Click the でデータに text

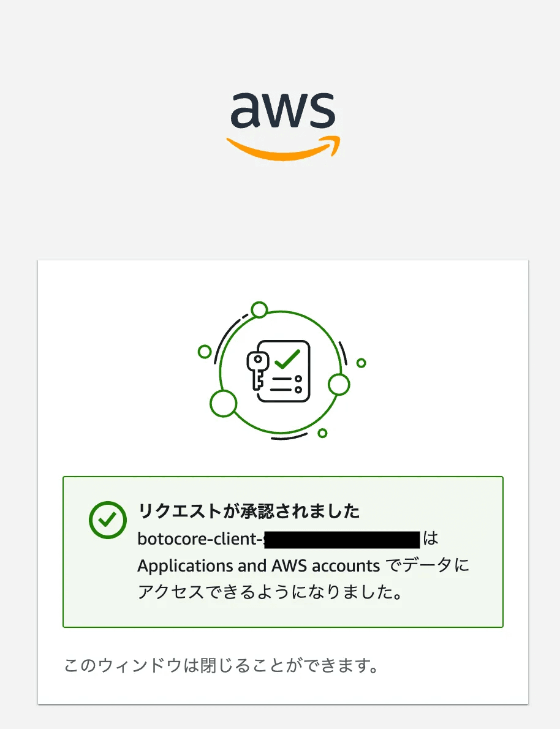429,565
